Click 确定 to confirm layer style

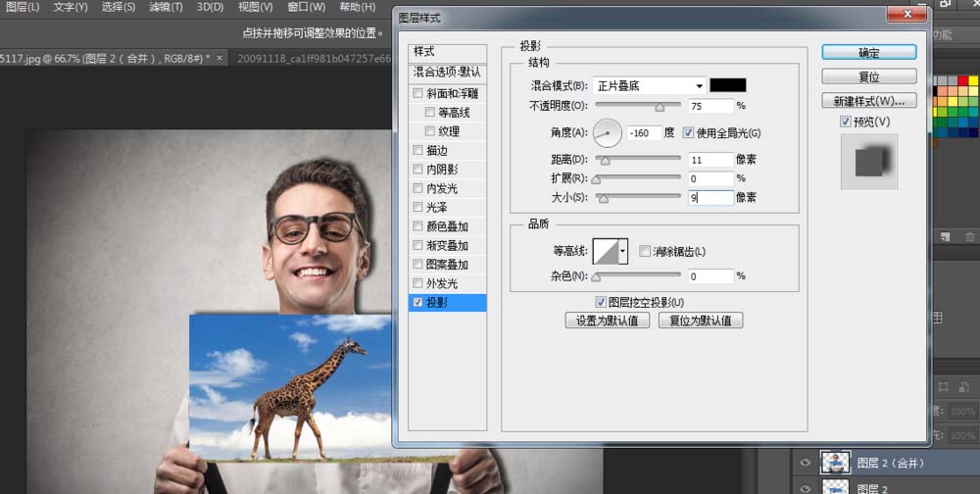tap(868, 53)
